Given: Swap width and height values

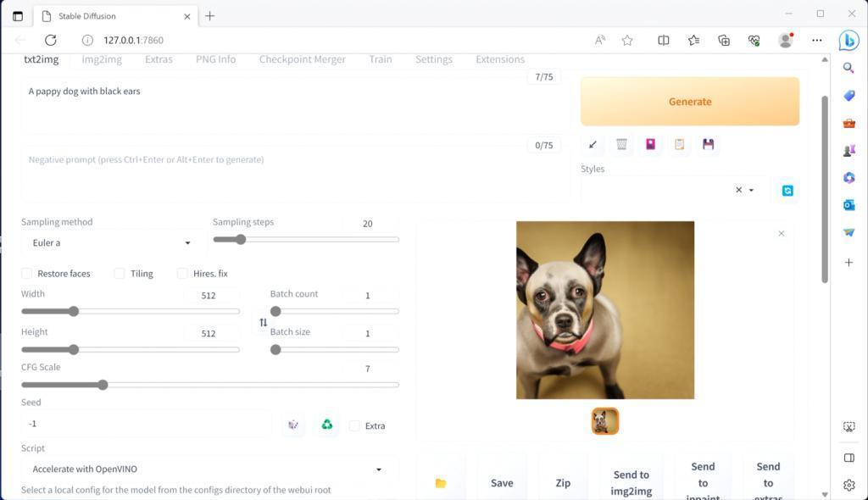Looking at the screenshot, I should (263, 323).
